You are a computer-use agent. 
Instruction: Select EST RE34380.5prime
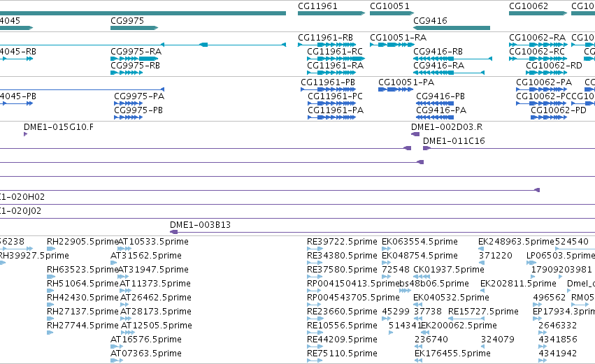315,263
